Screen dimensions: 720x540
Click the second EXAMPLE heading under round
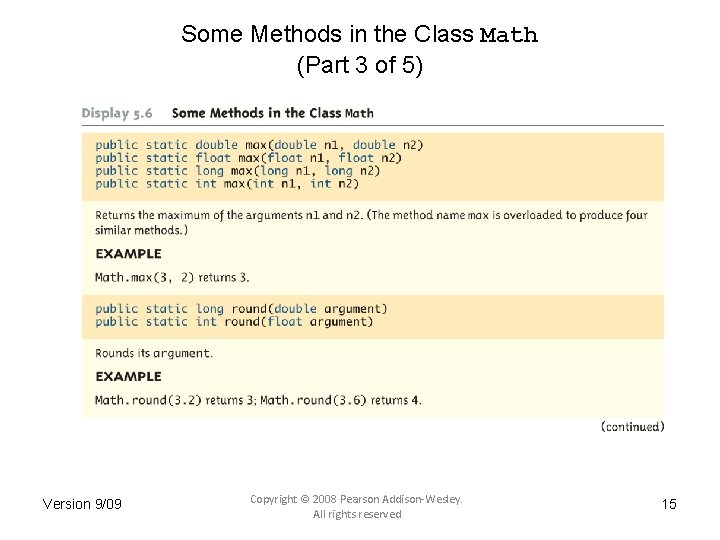pos(128,377)
